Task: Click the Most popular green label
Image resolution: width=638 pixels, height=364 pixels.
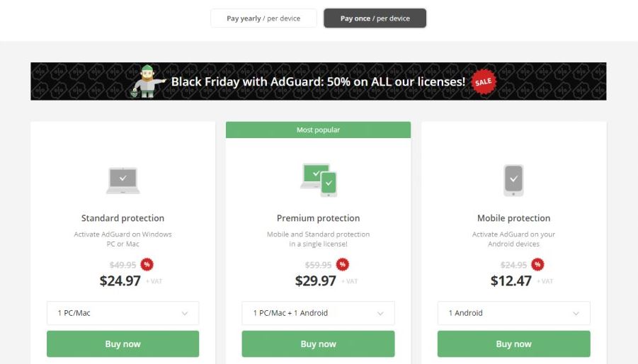Action: 318,130
